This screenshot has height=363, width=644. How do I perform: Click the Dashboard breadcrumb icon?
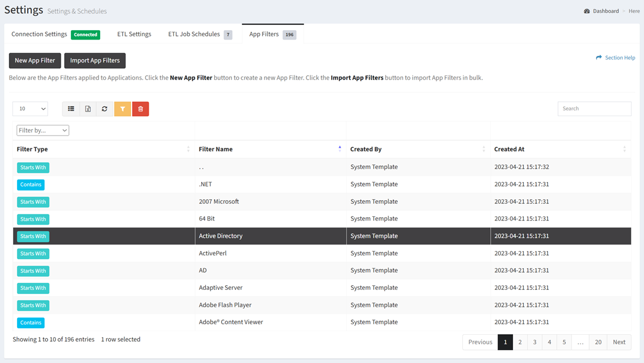[587, 11]
